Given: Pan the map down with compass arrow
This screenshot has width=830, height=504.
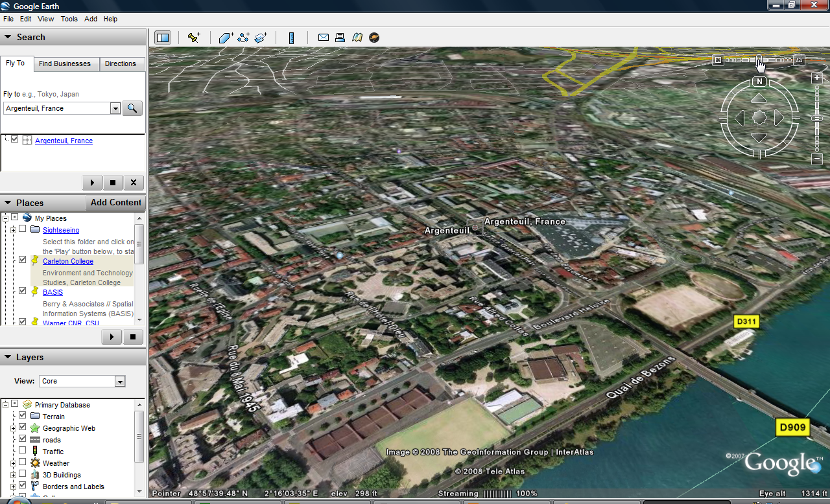Looking at the screenshot, I should point(759,137).
